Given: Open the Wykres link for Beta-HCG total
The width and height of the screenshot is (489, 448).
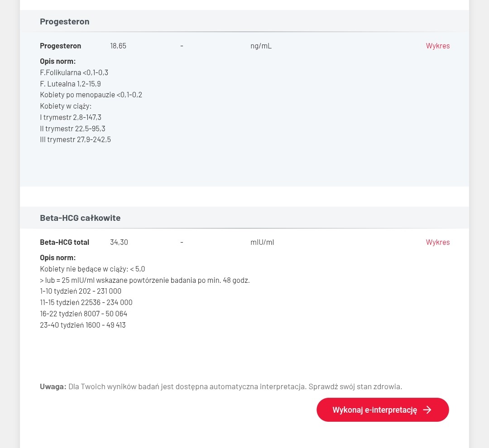Looking at the screenshot, I should 437,242.
